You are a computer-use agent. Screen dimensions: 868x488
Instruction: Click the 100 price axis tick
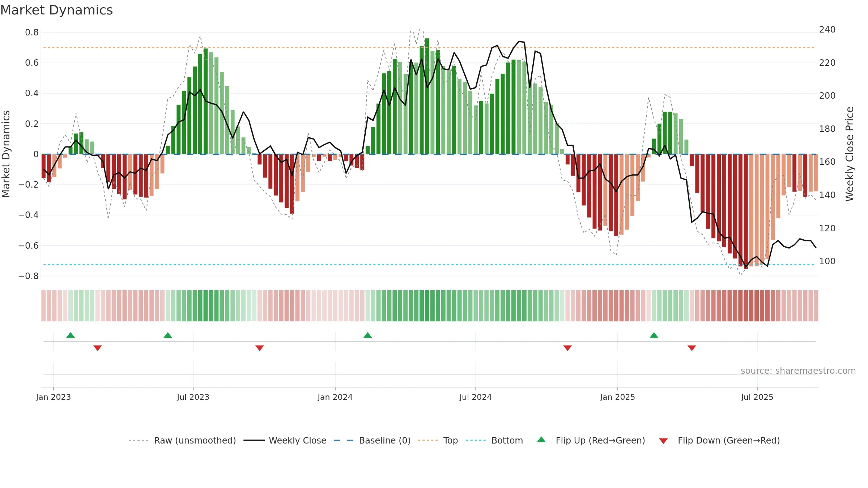(827, 261)
